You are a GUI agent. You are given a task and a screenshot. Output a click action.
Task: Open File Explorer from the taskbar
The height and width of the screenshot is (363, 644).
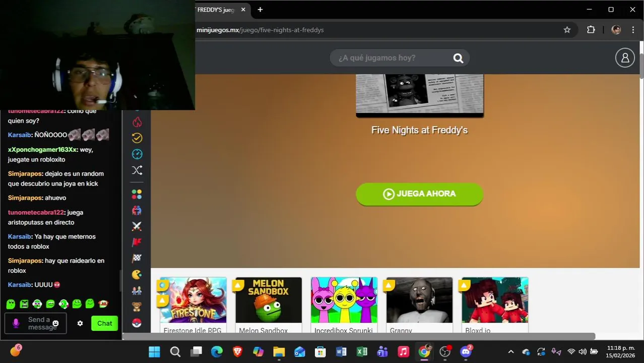pyautogui.click(x=279, y=352)
